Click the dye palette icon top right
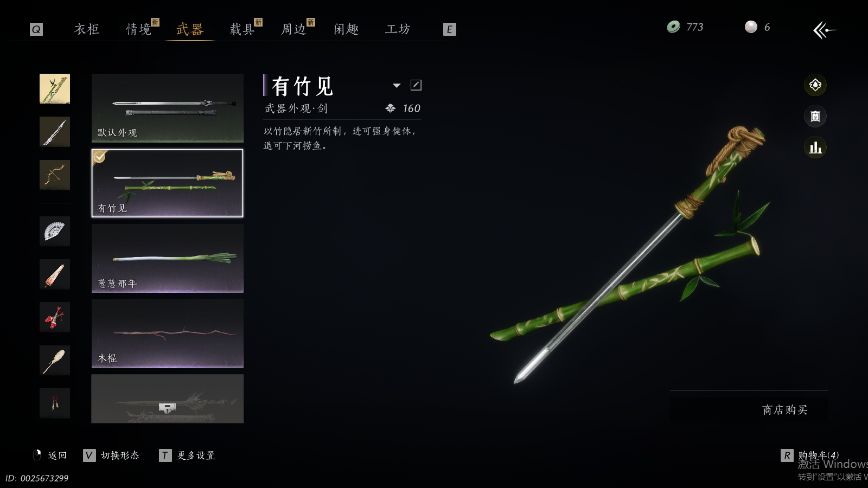The height and width of the screenshot is (488, 868). click(x=815, y=85)
